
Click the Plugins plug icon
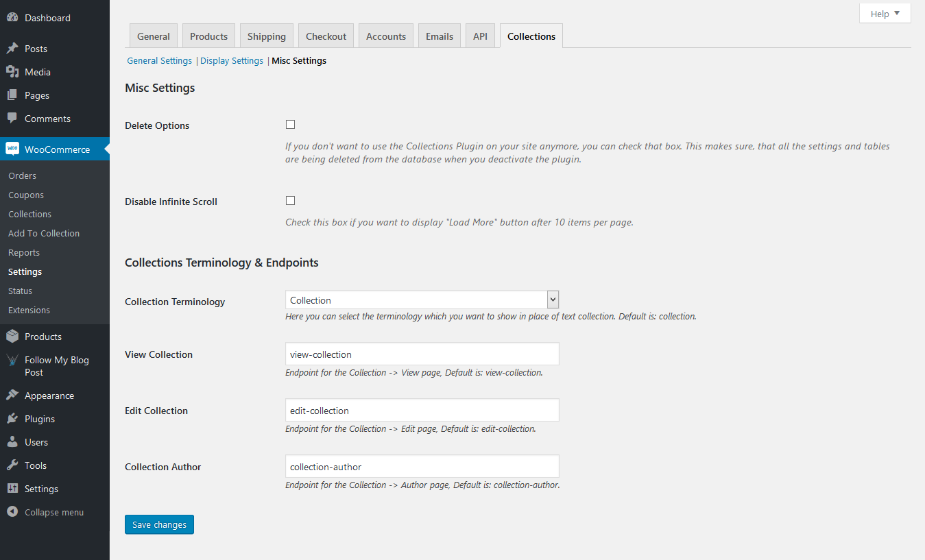point(12,419)
